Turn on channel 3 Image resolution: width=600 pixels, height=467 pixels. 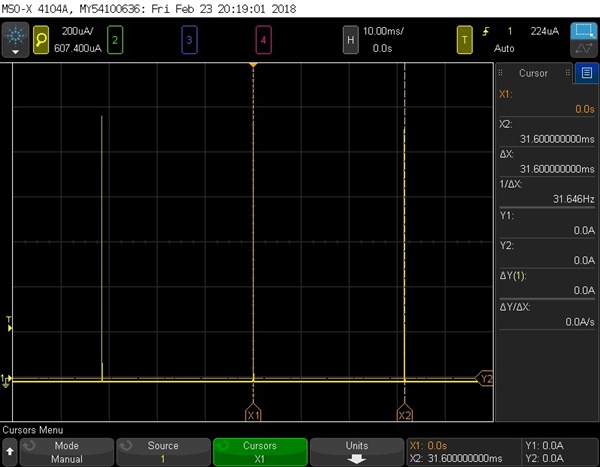189,39
